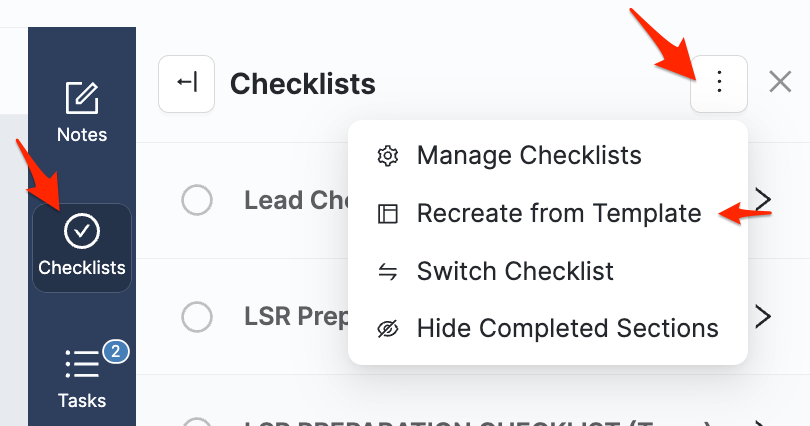Click the template layout icon in menu
This screenshot has width=810, height=426.
coord(387,214)
